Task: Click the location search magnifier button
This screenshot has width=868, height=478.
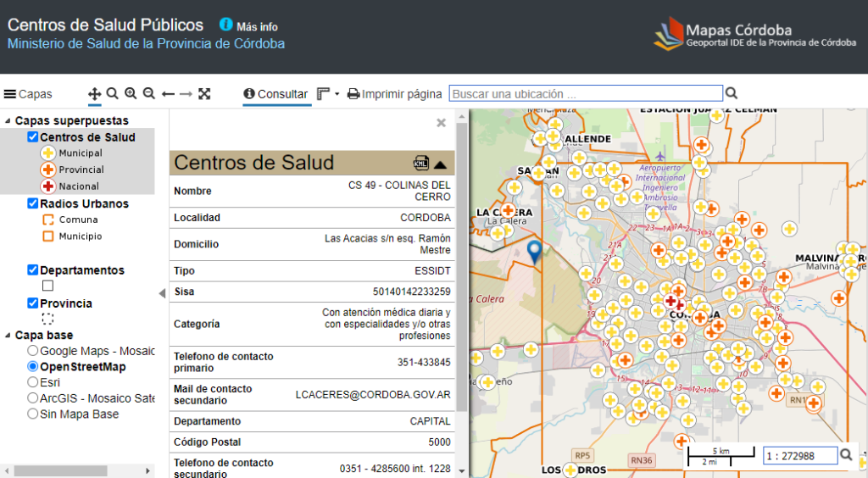Action: (732, 93)
